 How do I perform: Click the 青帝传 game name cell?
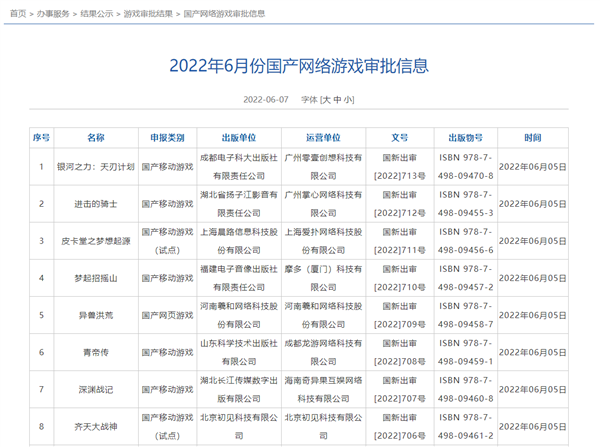pyautogui.click(x=95, y=351)
